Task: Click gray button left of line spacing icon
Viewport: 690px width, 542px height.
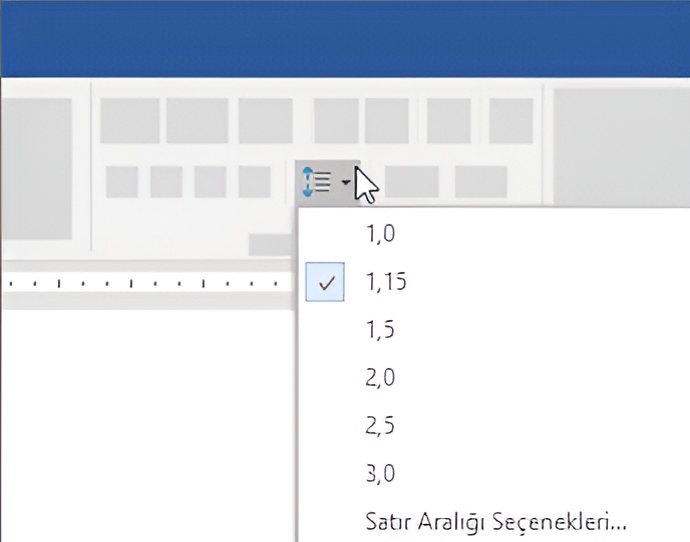Action: coord(255,182)
